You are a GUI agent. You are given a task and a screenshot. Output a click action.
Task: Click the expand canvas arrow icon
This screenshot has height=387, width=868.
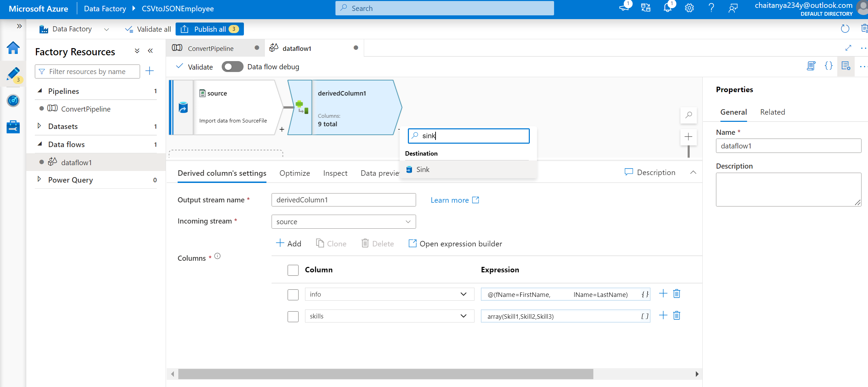tap(848, 48)
